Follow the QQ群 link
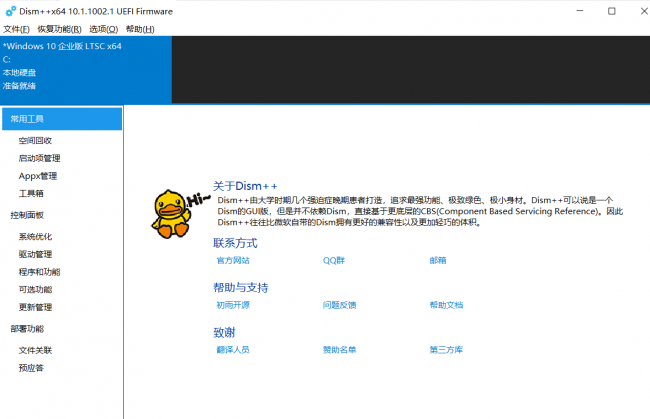Screen dimensions: 650x419 [x=334, y=260]
